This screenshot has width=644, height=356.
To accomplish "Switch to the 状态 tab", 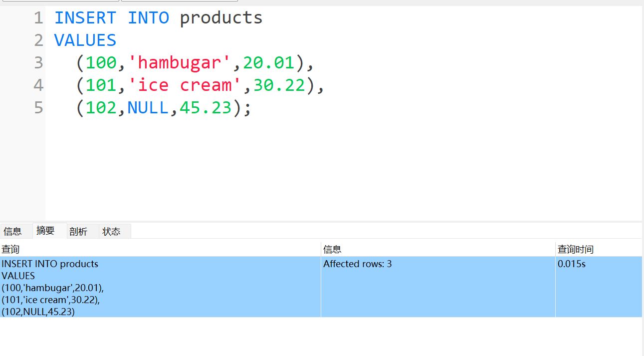I will coord(111,231).
